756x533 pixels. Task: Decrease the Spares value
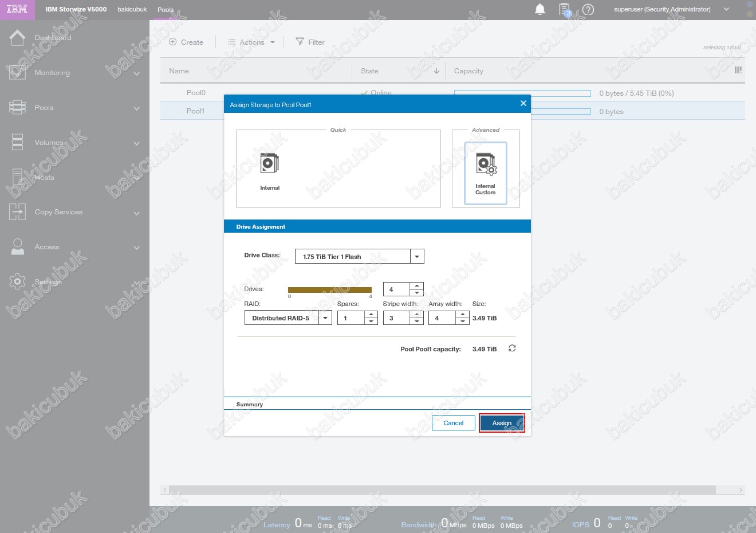(371, 322)
